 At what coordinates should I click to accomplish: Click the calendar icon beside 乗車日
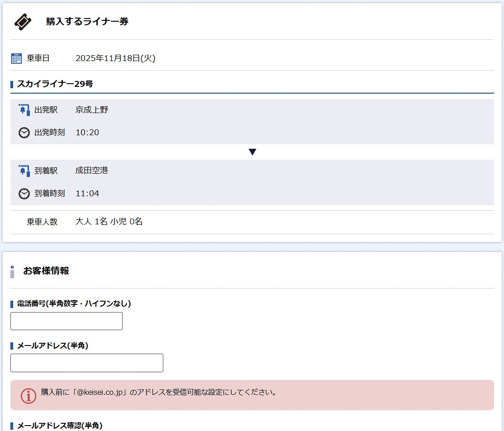click(16, 58)
